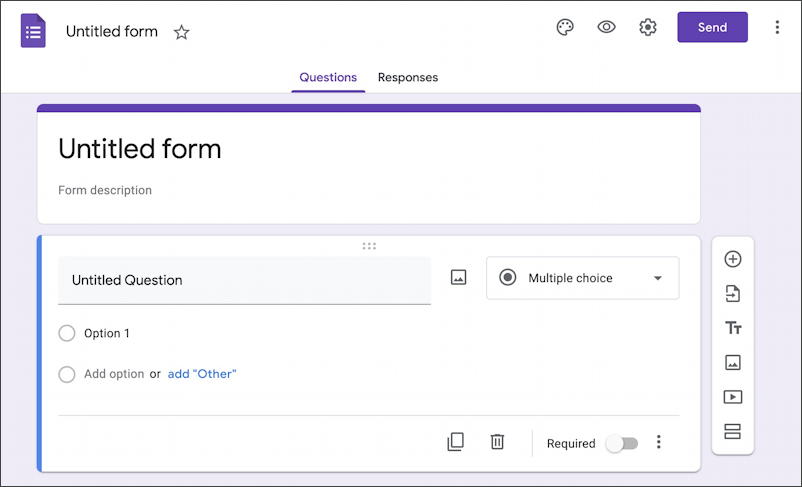The image size is (802, 487).
Task: Open the Multiple choice type dropdown
Action: pyautogui.click(x=582, y=278)
